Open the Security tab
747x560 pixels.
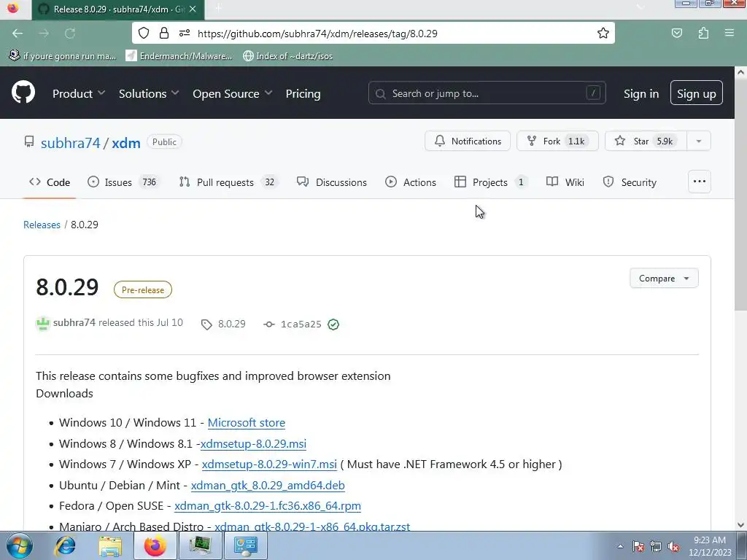coord(630,182)
